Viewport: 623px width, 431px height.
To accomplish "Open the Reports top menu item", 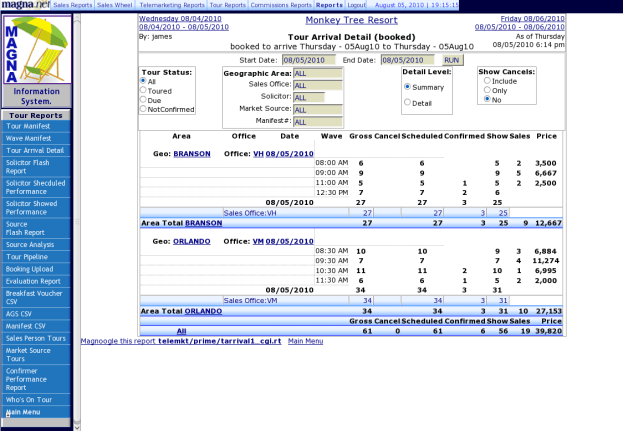I will click(329, 5).
